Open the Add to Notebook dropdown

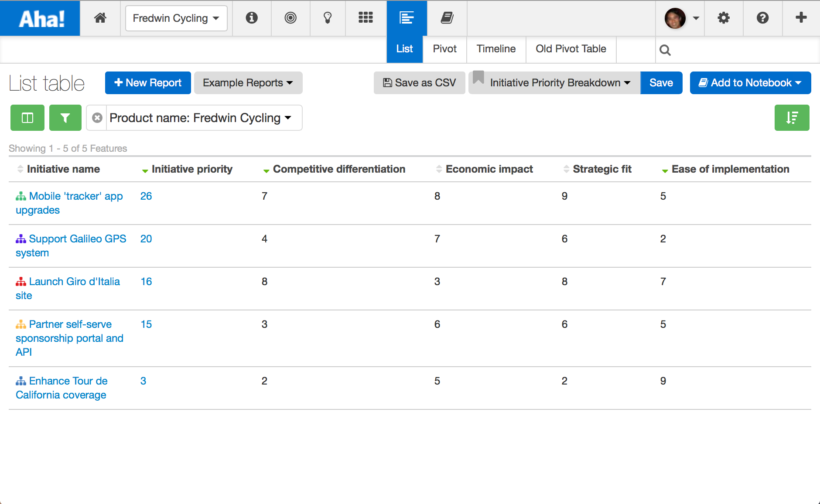750,82
